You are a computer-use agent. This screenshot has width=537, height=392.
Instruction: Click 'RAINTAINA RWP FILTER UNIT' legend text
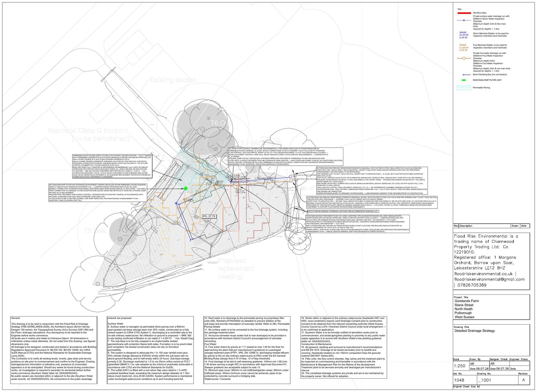tap(487, 80)
